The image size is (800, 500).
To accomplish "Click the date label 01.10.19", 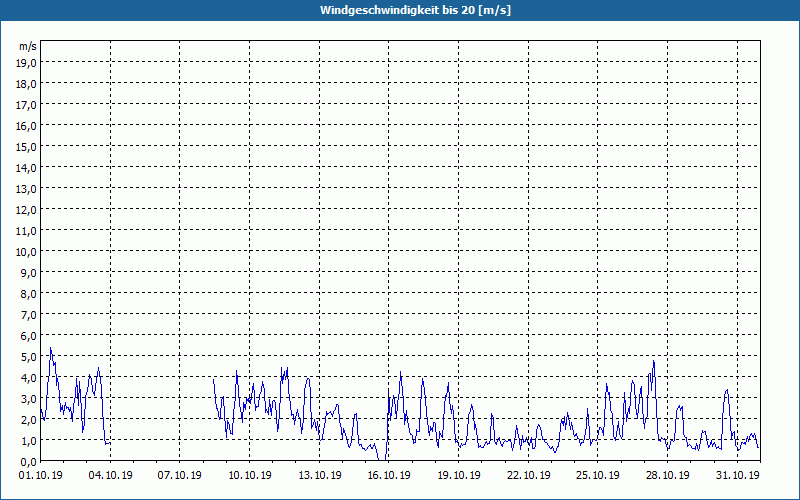I will 41,476.
